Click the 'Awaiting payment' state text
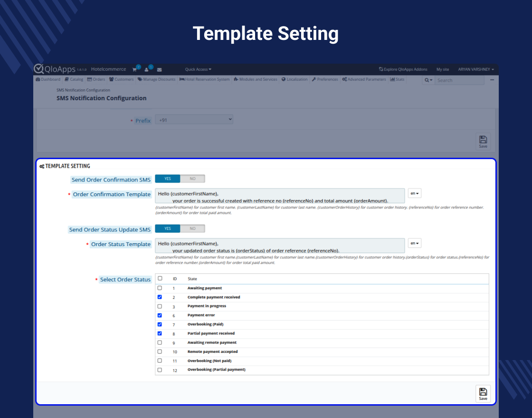 tap(205, 288)
